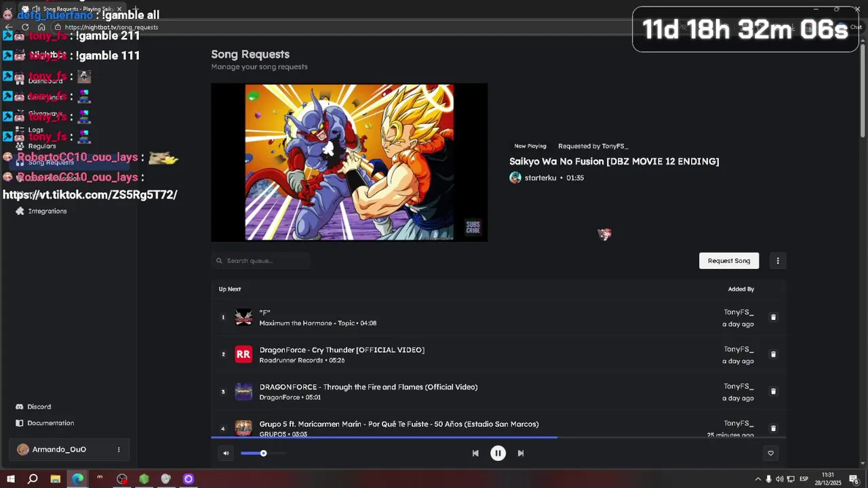The image size is (868, 488).
Task: Open the Regulars sidebar page
Action: click(x=42, y=146)
